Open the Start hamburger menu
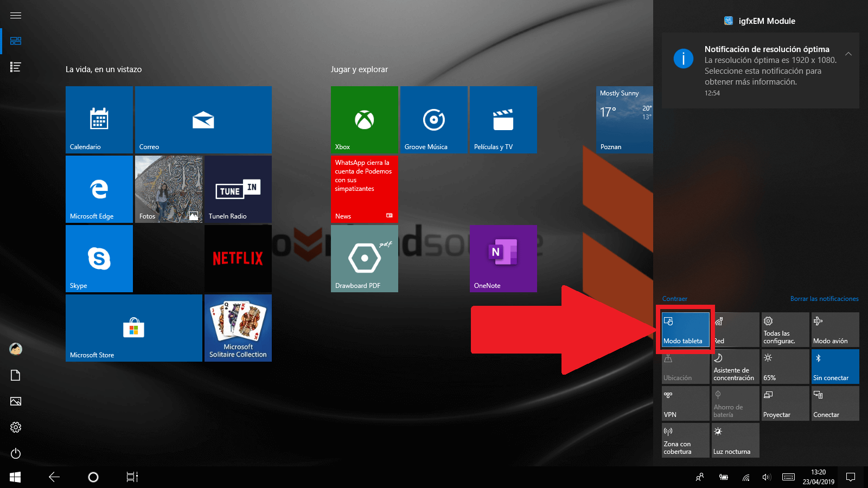 (16, 15)
